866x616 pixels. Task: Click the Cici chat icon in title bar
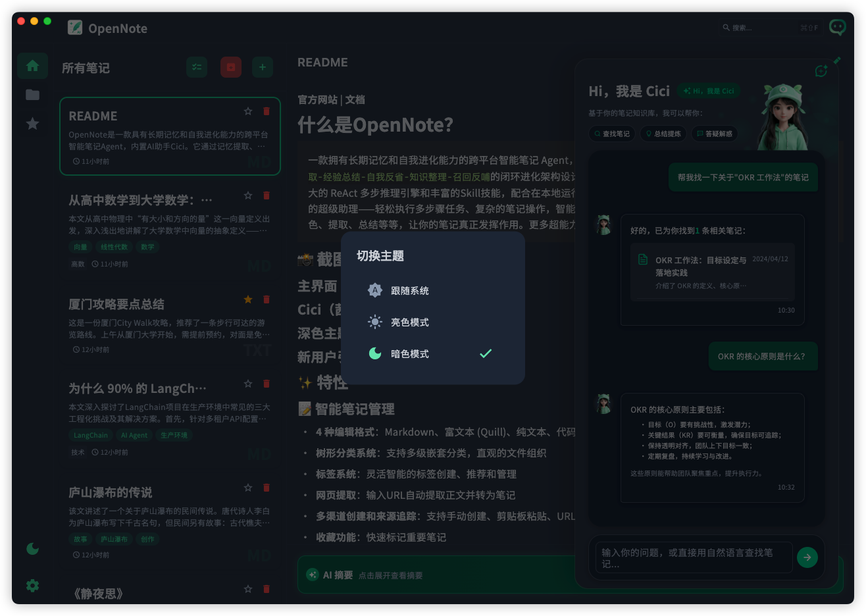point(838,27)
